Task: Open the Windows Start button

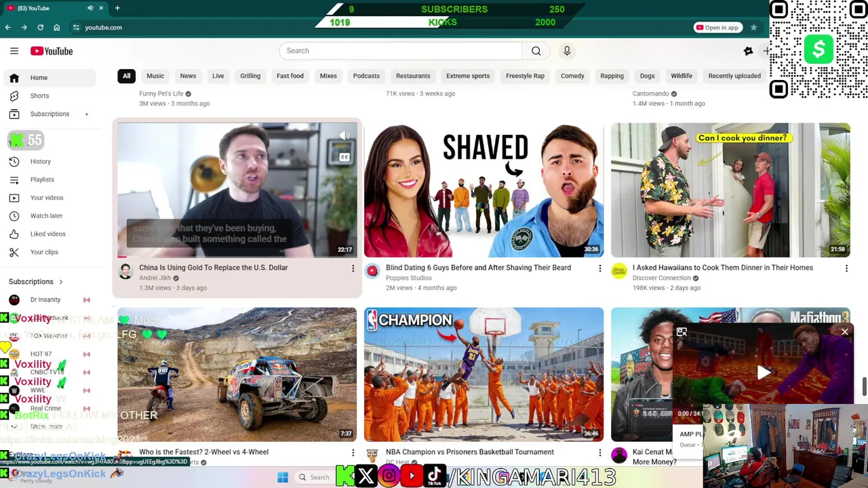Action: pos(283,477)
